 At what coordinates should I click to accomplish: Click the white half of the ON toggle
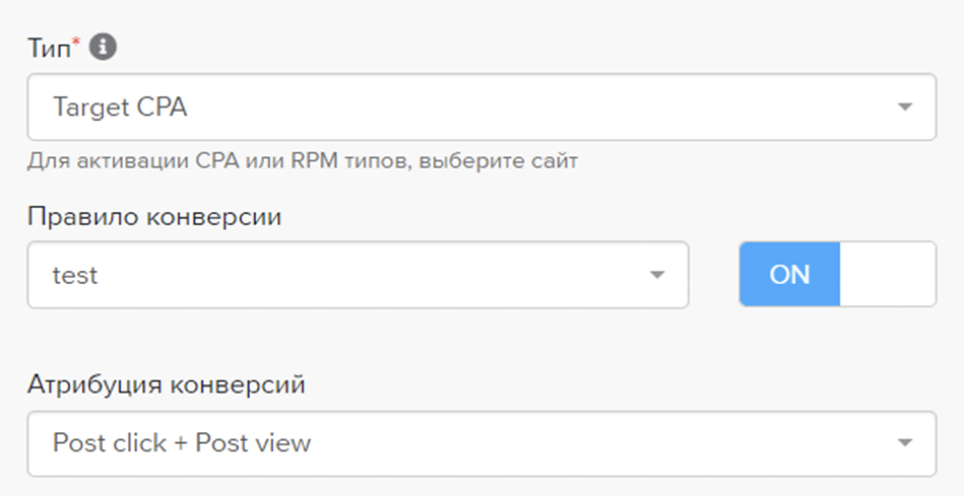[x=887, y=274]
